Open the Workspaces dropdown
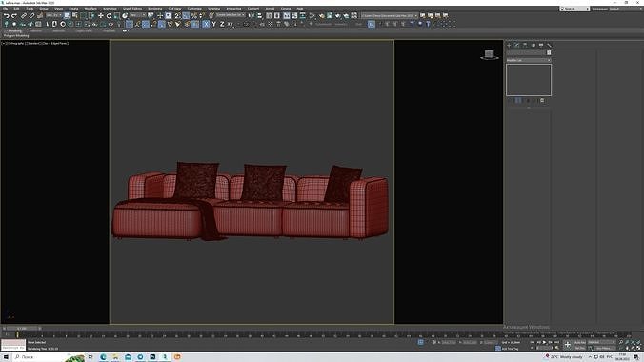Screen dimensions: 644x362 (x=625, y=9)
